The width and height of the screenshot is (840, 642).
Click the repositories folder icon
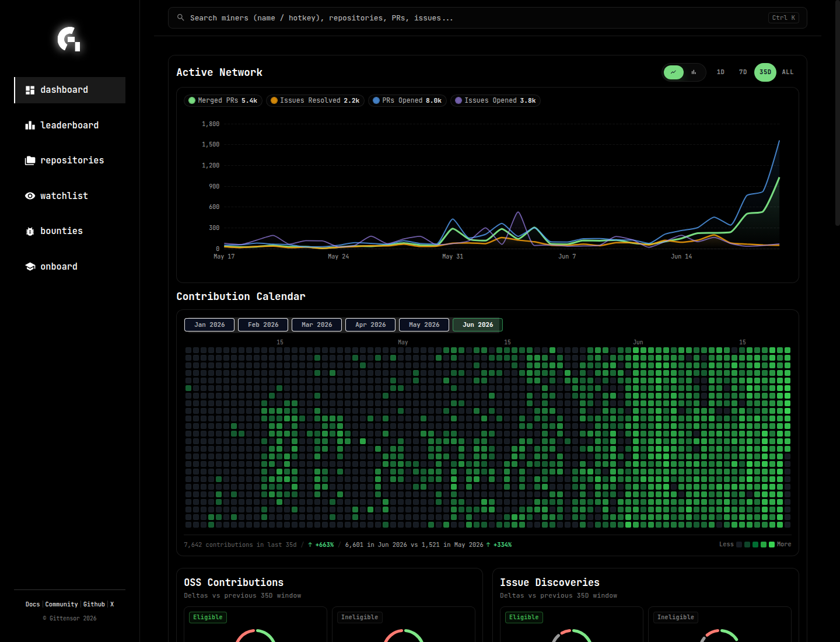pos(30,160)
